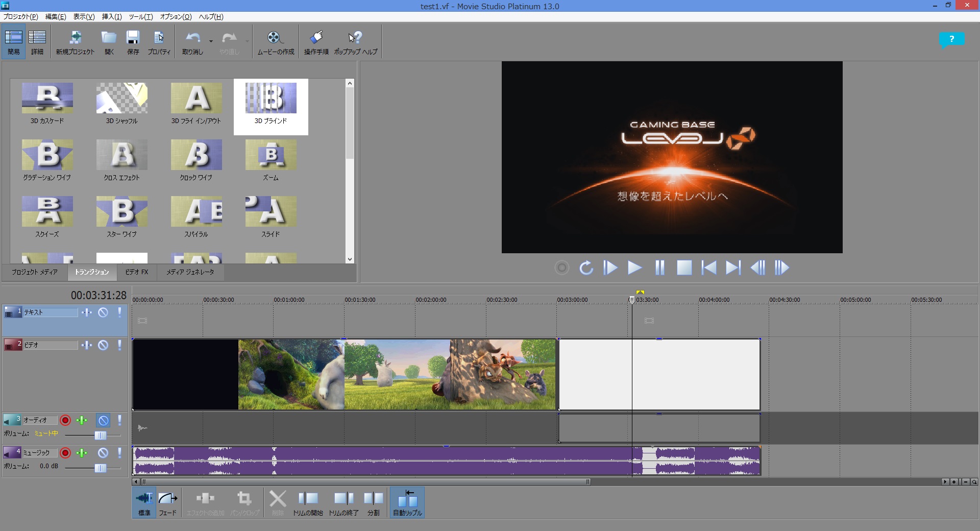
Task: Click play from start button
Action: click(610, 268)
